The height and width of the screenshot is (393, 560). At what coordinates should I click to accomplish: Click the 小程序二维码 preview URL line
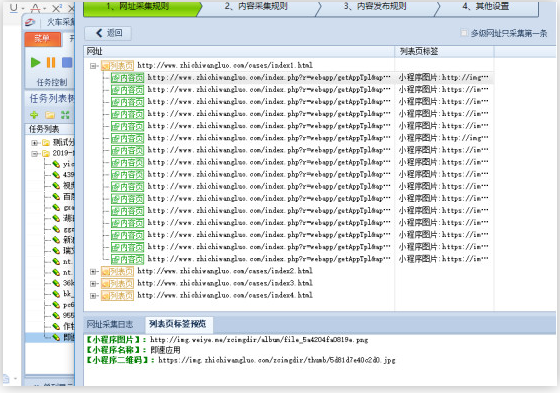[x=241, y=360]
